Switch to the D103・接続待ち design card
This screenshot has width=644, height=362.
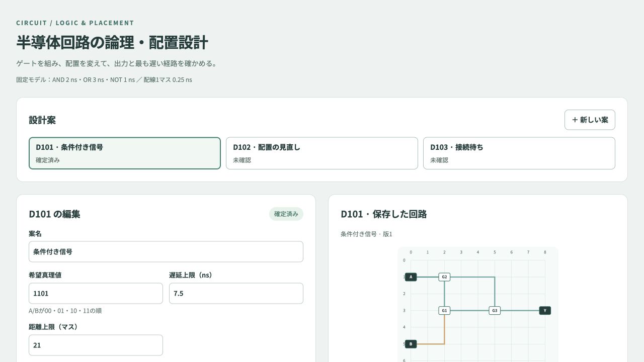click(x=519, y=153)
